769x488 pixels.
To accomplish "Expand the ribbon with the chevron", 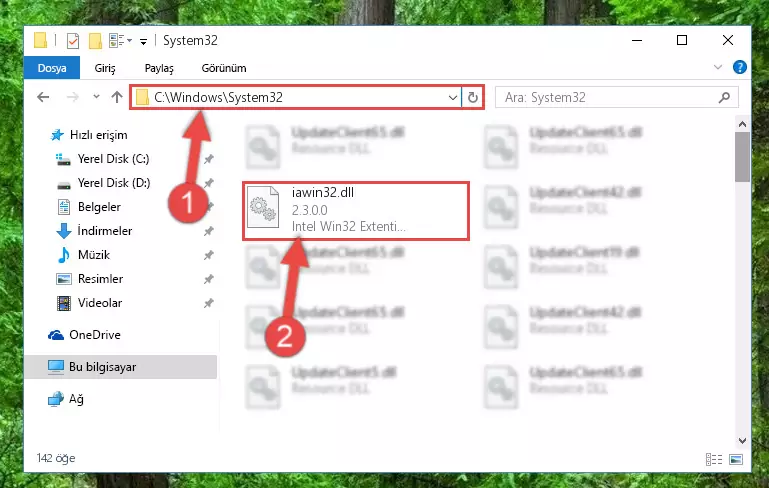I will pyautogui.click(x=718, y=67).
